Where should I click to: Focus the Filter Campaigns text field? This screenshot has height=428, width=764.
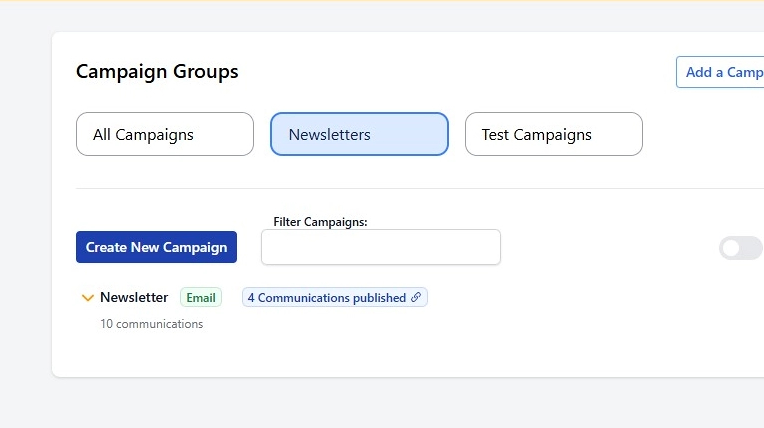click(x=380, y=247)
